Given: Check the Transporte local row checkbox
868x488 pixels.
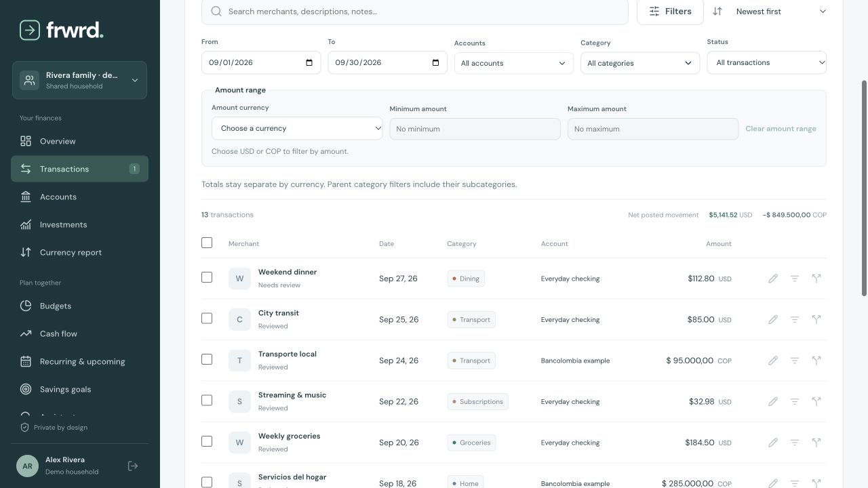Looking at the screenshot, I should tap(207, 359).
